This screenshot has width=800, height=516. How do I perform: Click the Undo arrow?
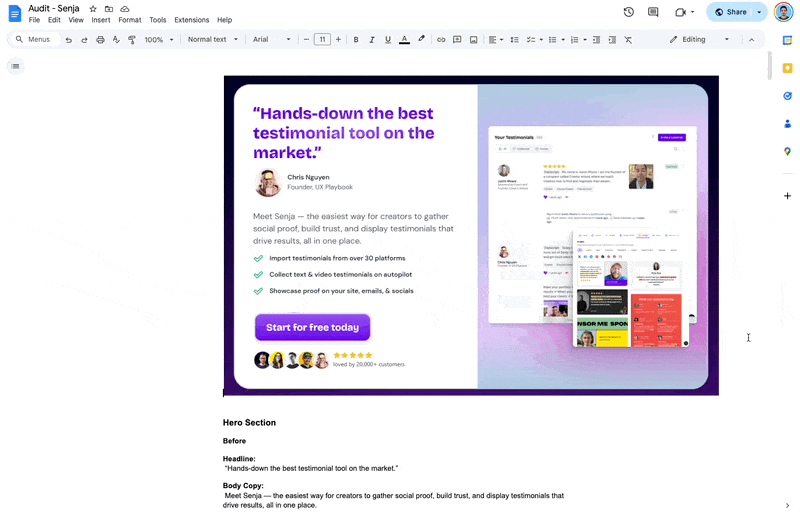click(68, 39)
